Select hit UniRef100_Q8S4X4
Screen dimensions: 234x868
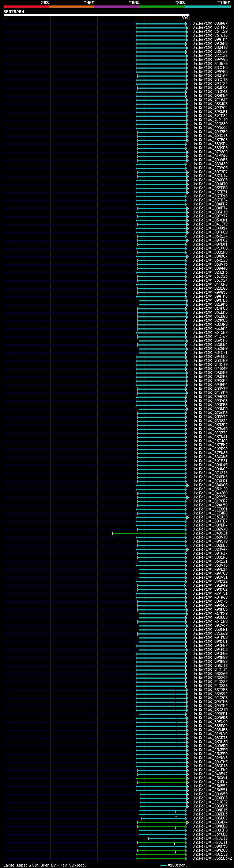210,822
